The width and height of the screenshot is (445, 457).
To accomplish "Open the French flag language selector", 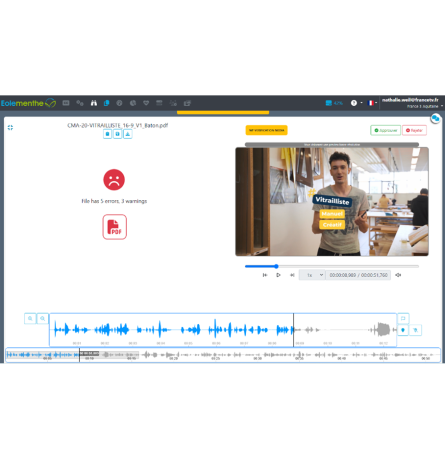I will (x=371, y=103).
